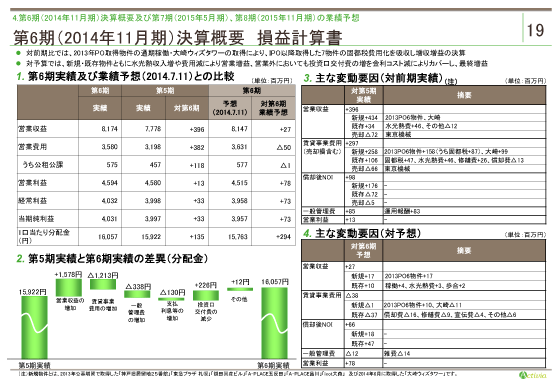Click the Activia logo at bottom right
The height and width of the screenshot is (388, 560).
pos(532,375)
